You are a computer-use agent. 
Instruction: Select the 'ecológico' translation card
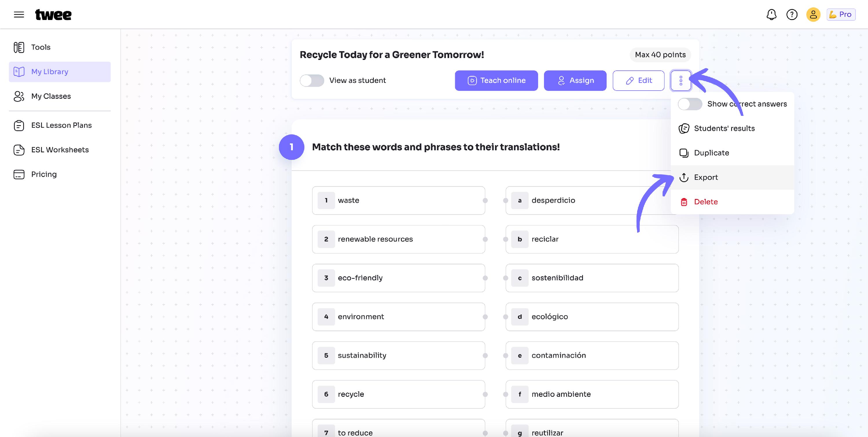(592, 317)
